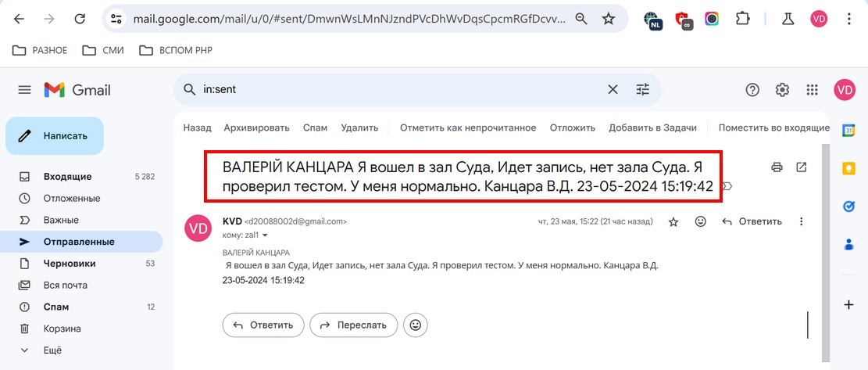Screen dimensions: 868x370
Task: Open Chrome Labs flask icon
Action: pyautogui.click(x=788, y=19)
